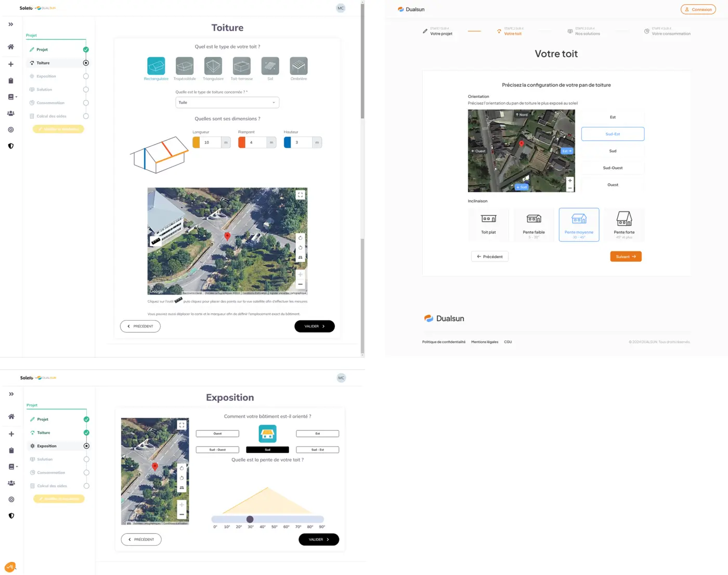Viewport: 728px width, 575px height.
Task: Select the Sud - Est button on the Exposition screen
Action: (x=317, y=450)
